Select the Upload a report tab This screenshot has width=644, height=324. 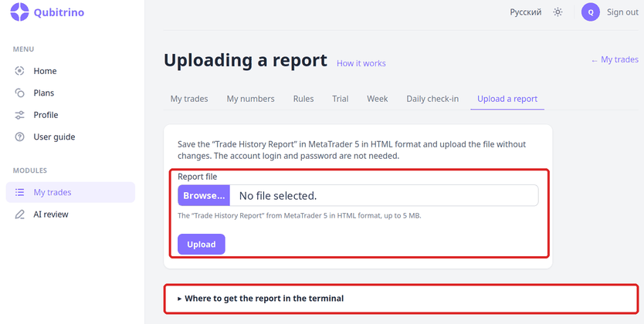[x=507, y=99]
